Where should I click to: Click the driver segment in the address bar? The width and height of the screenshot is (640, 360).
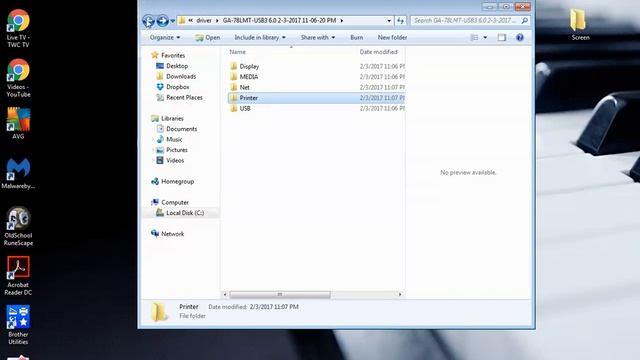pos(204,20)
